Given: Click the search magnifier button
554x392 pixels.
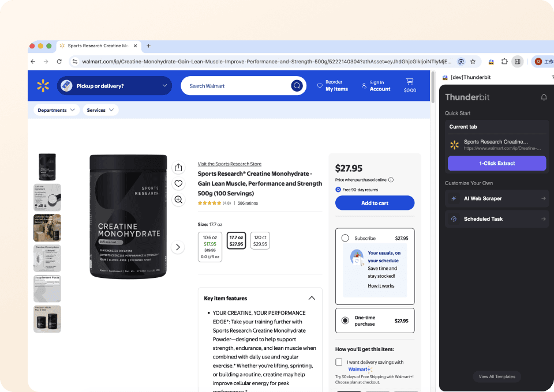Looking at the screenshot, I should pyautogui.click(x=297, y=86).
